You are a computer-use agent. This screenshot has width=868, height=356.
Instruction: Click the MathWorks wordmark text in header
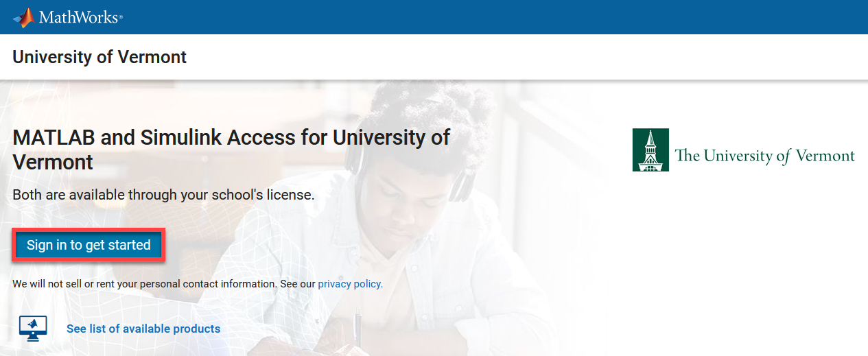point(79,17)
